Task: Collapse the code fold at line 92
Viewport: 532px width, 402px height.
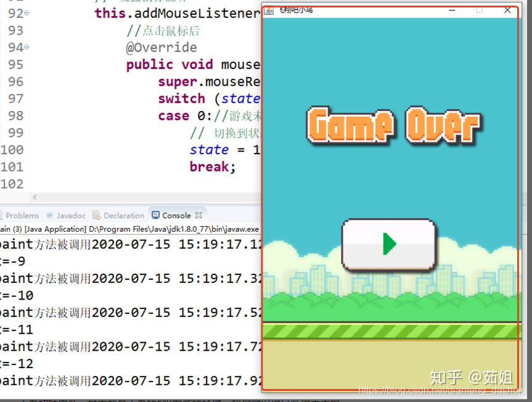Action: coord(27,13)
